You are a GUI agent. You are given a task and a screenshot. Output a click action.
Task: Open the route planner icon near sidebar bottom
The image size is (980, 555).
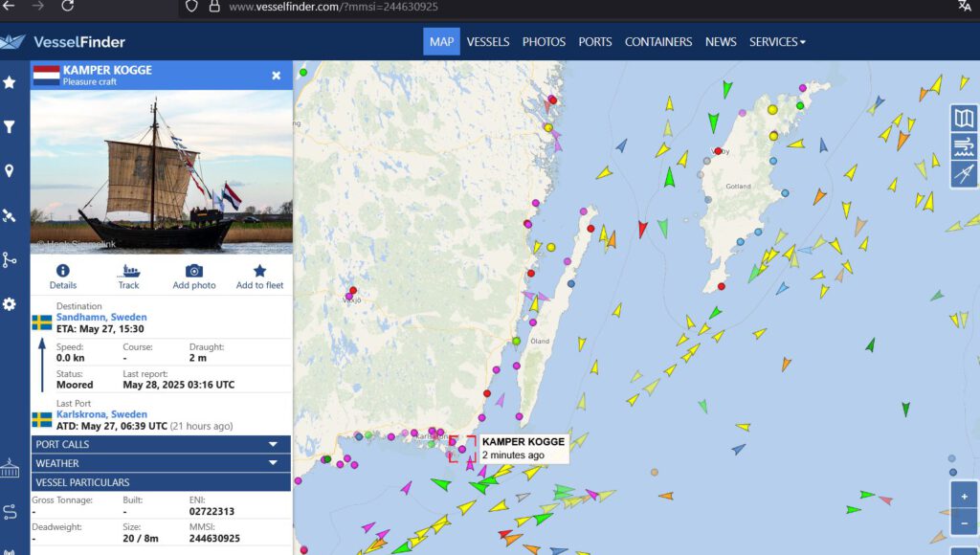(10, 512)
